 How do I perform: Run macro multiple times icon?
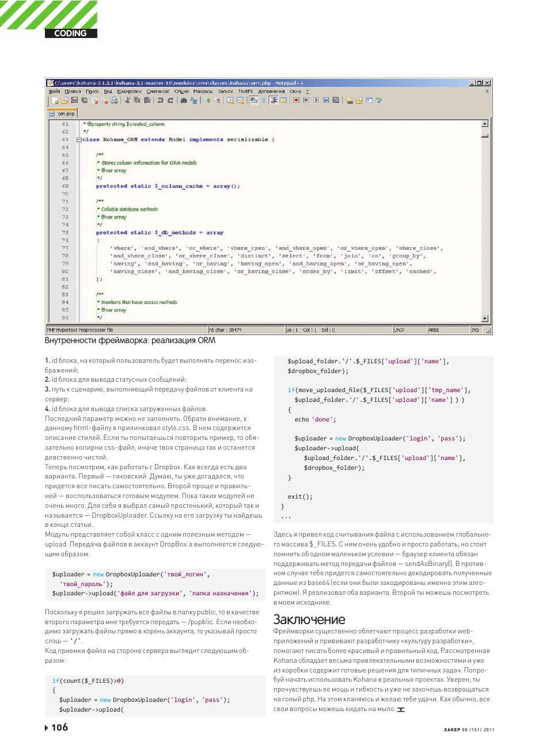pyautogui.click(x=326, y=101)
